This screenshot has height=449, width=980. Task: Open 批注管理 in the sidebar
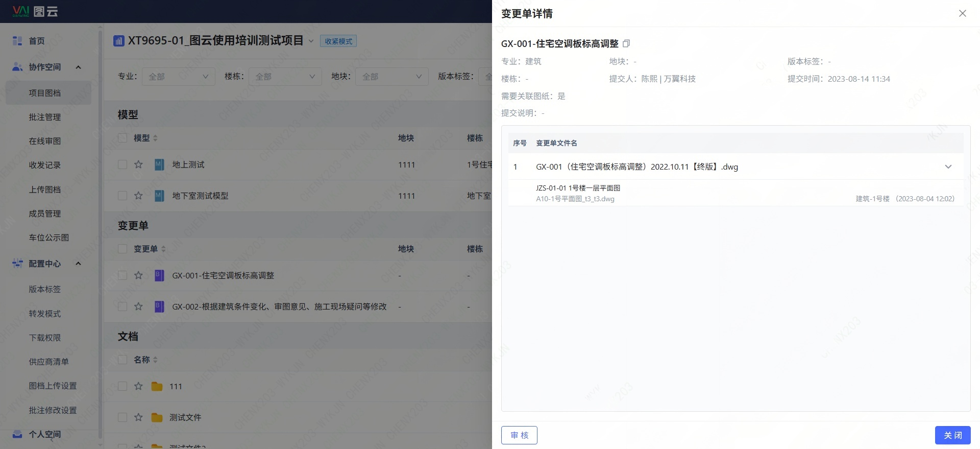click(x=45, y=117)
